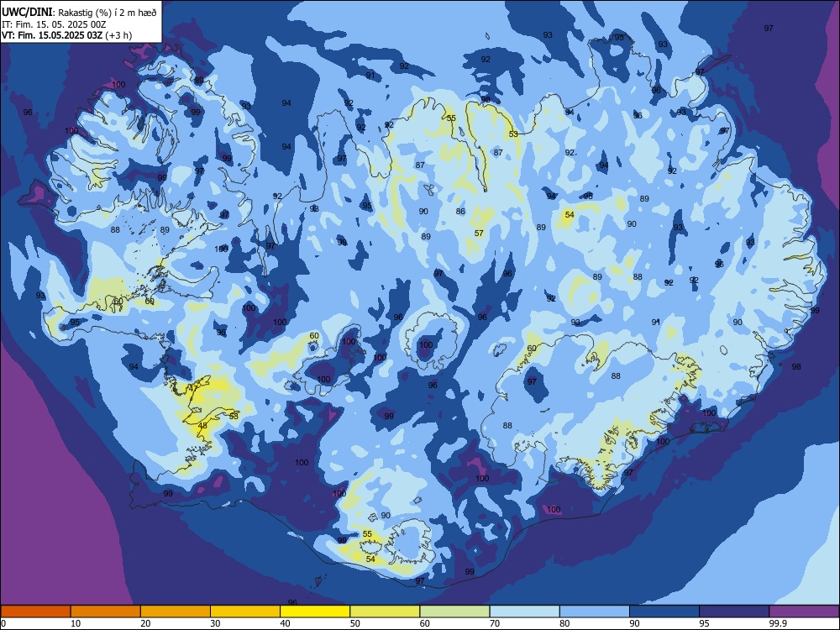Click the 'UWC/DINI: Rakastig (%) í 2 m hæð' title
This screenshot has width=840, height=630.
coord(79,13)
